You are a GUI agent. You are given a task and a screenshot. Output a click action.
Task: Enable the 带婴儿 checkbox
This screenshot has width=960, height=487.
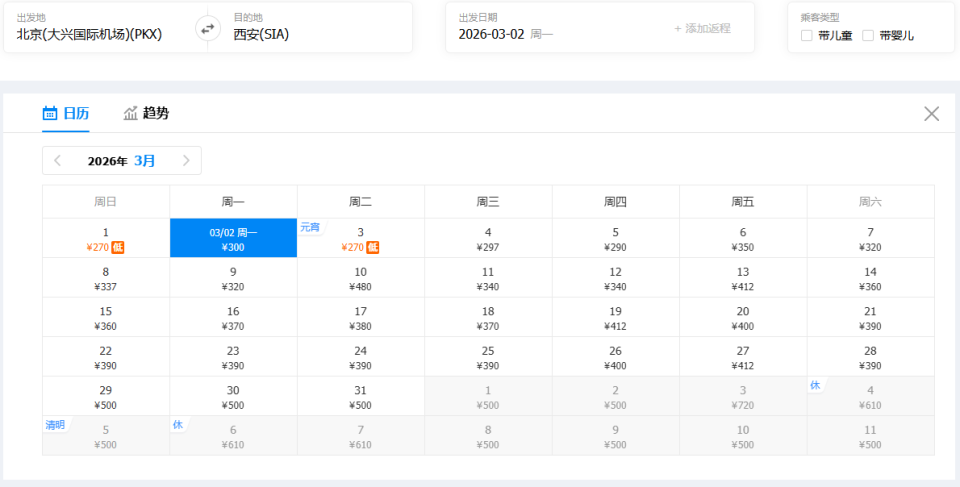(x=868, y=36)
